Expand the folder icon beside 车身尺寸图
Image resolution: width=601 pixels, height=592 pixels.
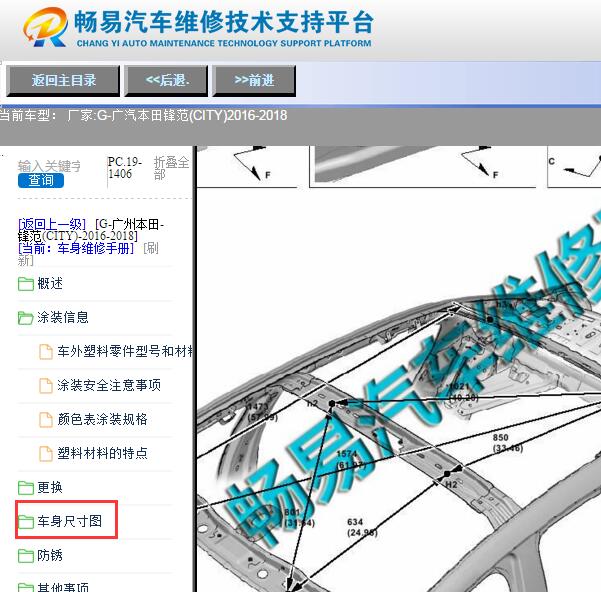tap(26, 521)
